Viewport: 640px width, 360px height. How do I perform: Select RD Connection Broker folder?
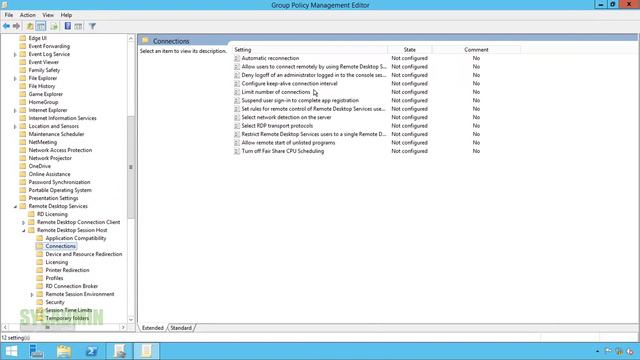coord(71,286)
